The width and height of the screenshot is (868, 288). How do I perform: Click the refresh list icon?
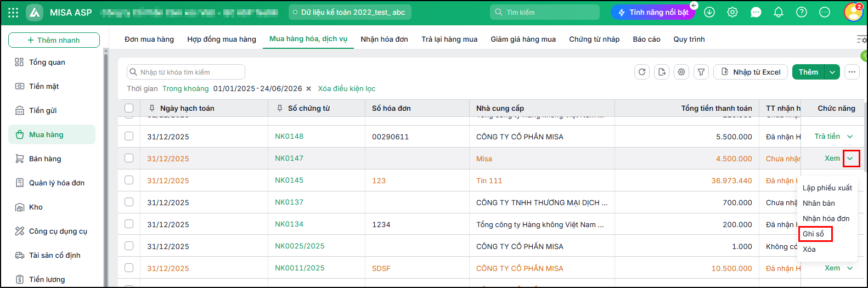point(642,72)
